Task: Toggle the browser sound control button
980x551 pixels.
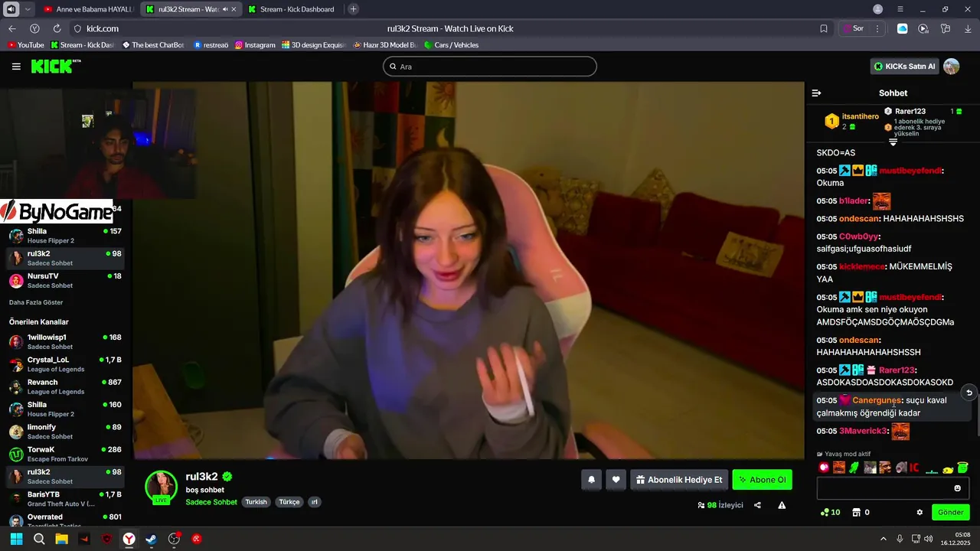Action: [11, 9]
